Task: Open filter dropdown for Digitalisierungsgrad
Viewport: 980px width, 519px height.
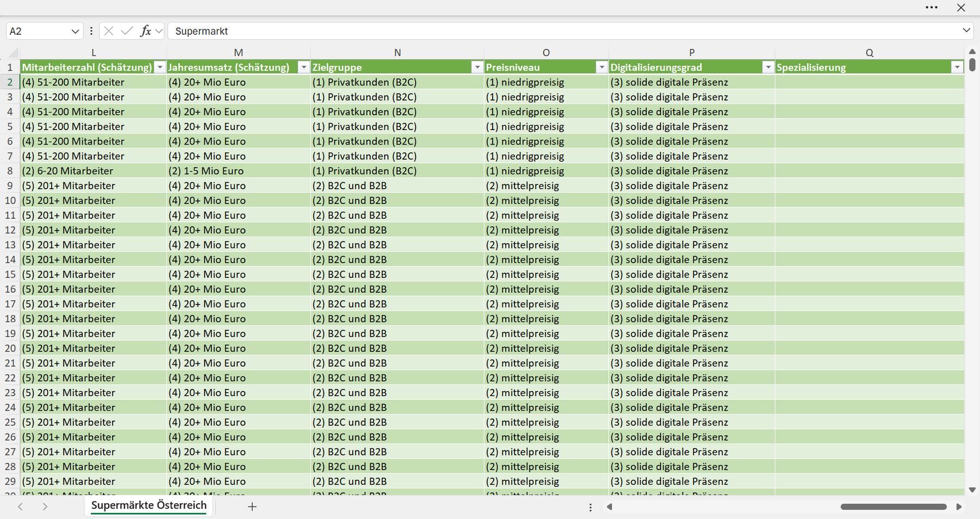Action: point(768,67)
